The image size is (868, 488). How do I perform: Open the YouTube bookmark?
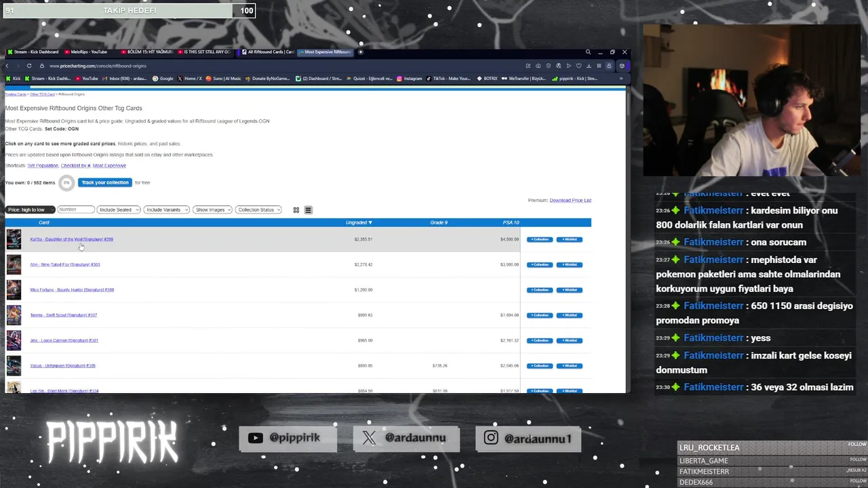[x=86, y=79]
